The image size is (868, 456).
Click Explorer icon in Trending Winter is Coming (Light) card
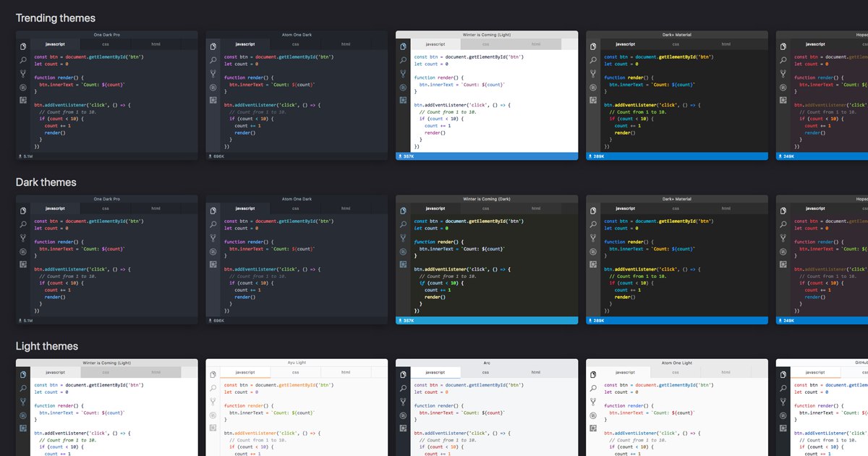pyautogui.click(x=403, y=46)
